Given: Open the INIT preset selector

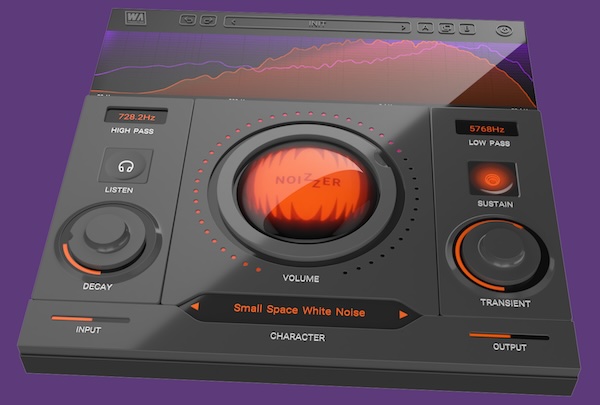Looking at the screenshot, I should pos(317,24).
